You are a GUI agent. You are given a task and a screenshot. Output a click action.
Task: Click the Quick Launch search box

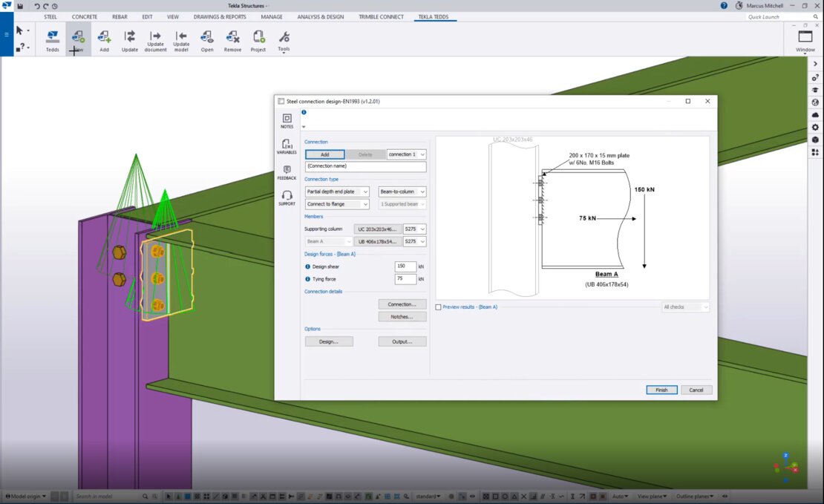pyautogui.click(x=783, y=17)
